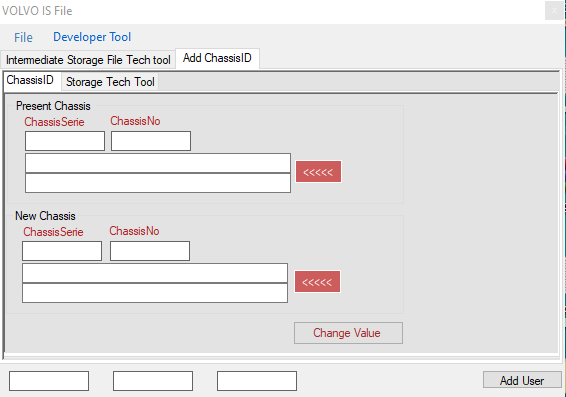Image resolution: width=566 pixels, height=397 pixels.
Task: Click the first bottom text field
Action: (49, 381)
